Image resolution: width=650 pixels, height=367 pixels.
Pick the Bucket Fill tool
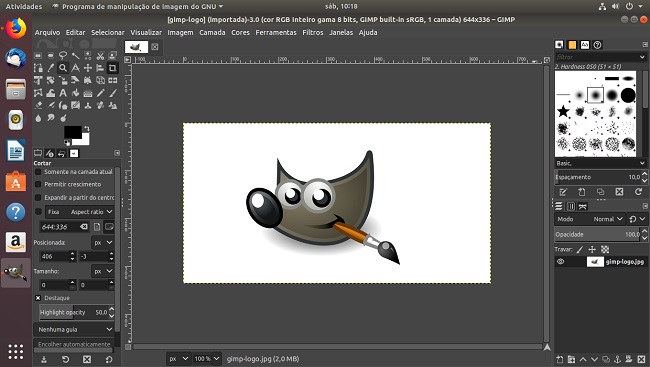(75, 93)
